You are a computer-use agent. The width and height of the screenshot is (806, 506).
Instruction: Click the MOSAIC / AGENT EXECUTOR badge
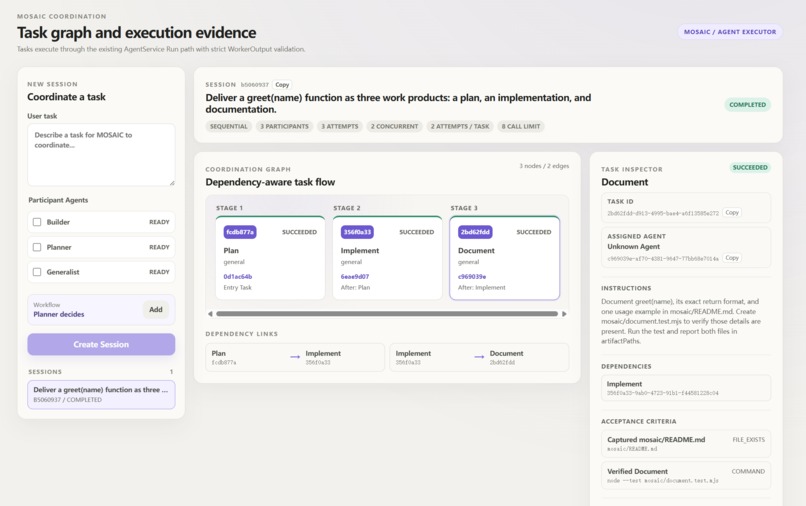coord(730,32)
